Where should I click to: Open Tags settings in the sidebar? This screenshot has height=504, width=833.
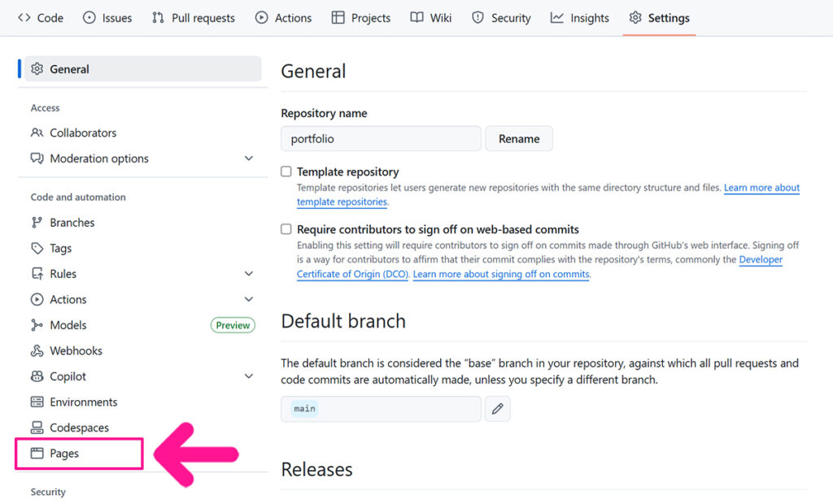pyautogui.click(x=60, y=249)
